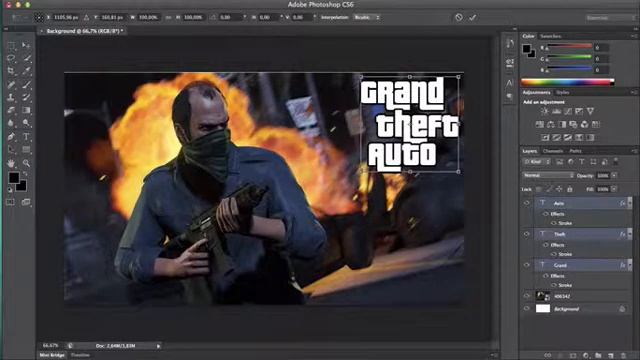
Task: Add a layer mask from Layers panel
Action: (573, 356)
